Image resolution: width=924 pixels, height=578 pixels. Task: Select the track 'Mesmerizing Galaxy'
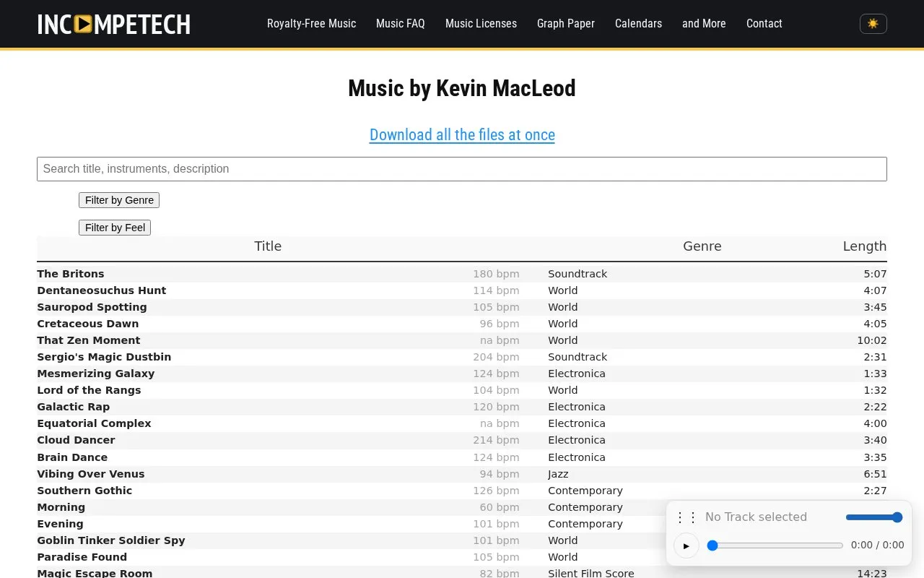96,374
